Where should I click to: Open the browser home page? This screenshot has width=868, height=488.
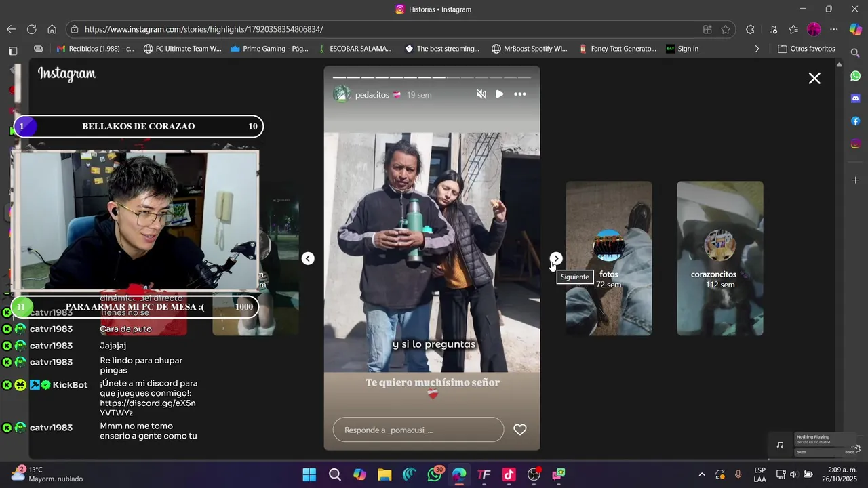click(52, 29)
